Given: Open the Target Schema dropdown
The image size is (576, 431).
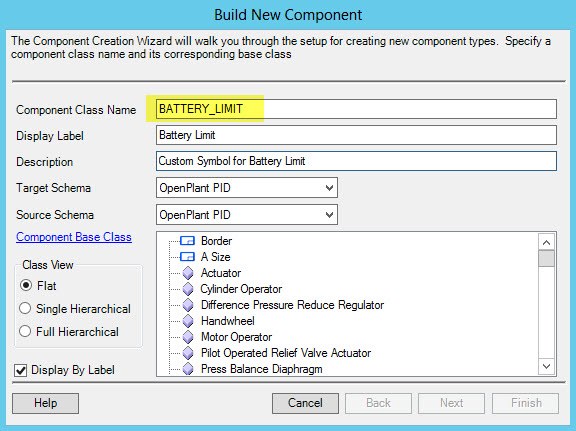Looking at the screenshot, I should pyautogui.click(x=246, y=188).
